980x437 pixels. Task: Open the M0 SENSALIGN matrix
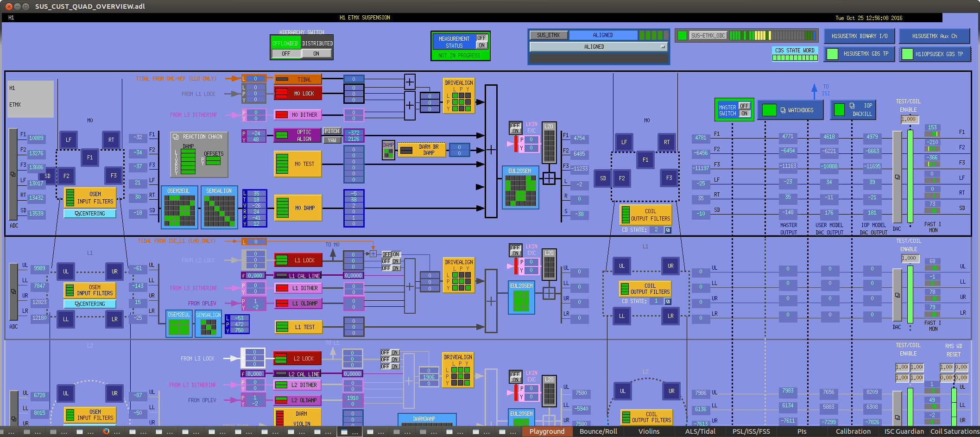[219, 207]
